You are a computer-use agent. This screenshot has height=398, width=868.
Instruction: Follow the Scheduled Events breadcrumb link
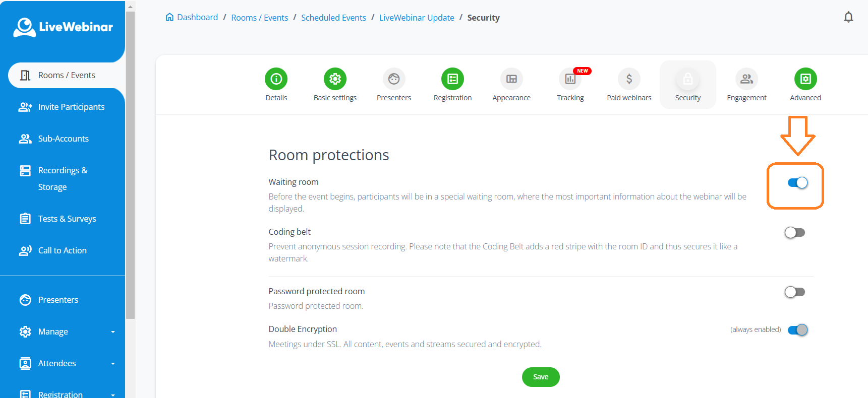pyautogui.click(x=333, y=18)
